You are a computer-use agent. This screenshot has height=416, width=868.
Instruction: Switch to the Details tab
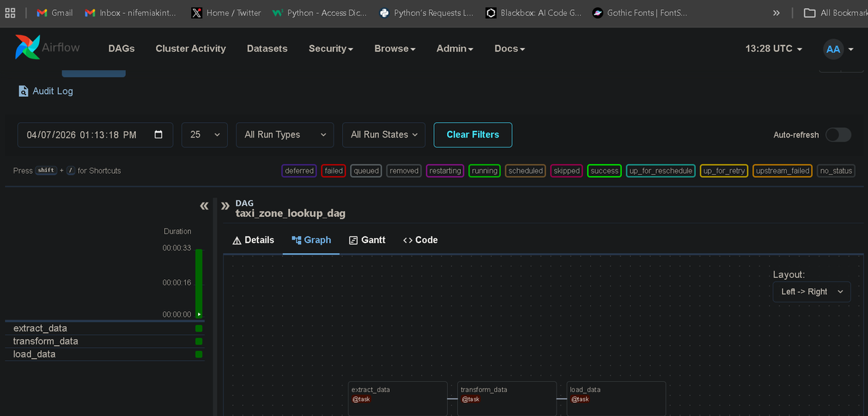point(253,239)
